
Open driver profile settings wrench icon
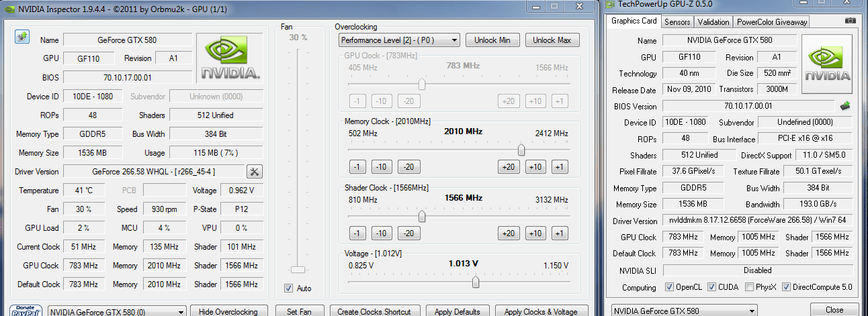coord(255,172)
